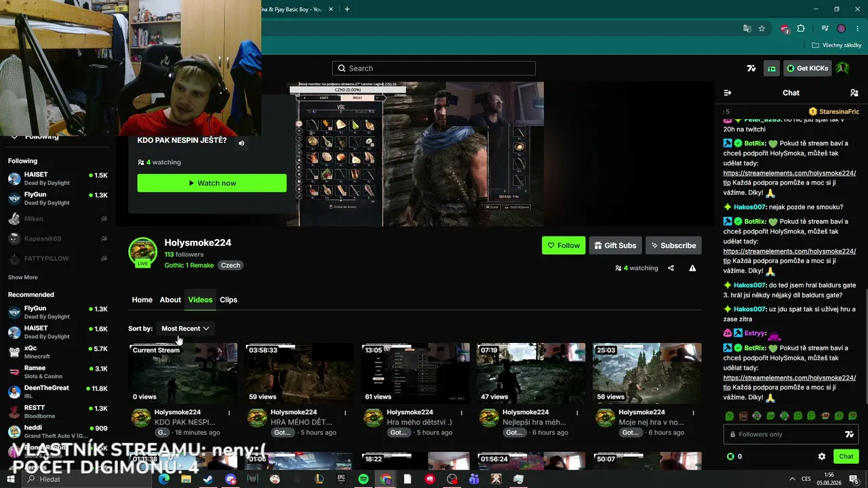Open the Chrome profile avatar
This screenshot has height=488, width=868.
tap(842, 28)
